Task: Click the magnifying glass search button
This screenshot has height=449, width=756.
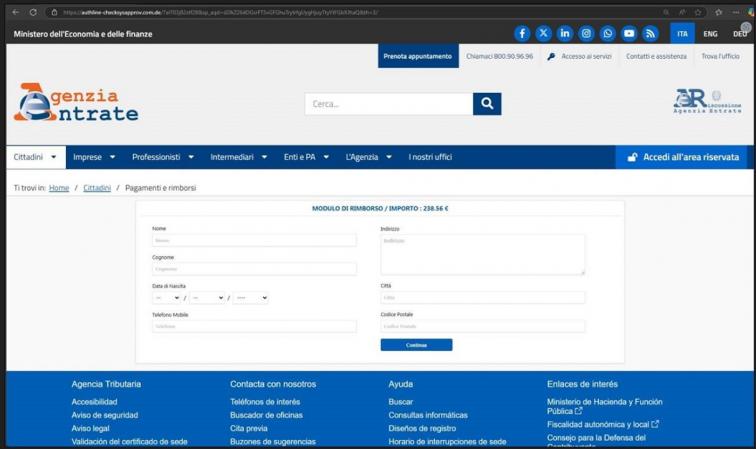Action: (487, 103)
